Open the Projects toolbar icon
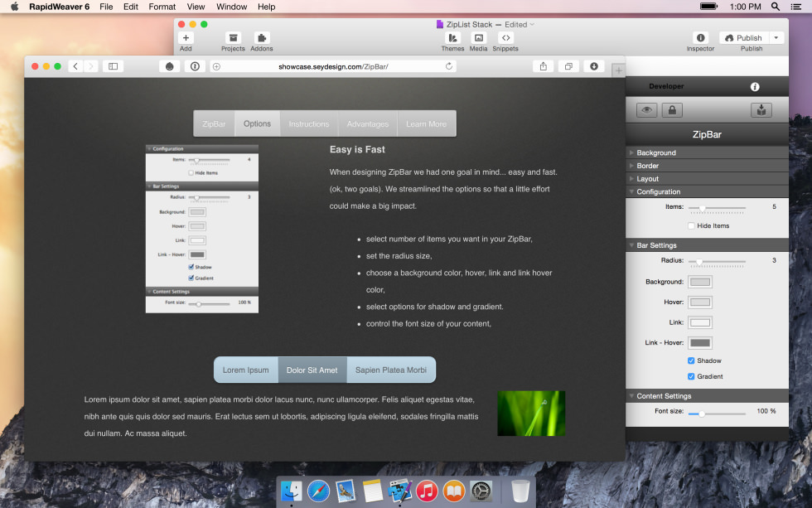Screen dimensions: 812x508 click(233, 38)
